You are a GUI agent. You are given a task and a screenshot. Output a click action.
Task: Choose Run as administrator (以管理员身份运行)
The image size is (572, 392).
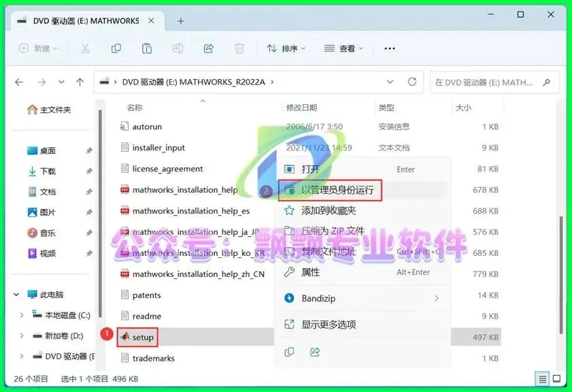click(x=364, y=190)
